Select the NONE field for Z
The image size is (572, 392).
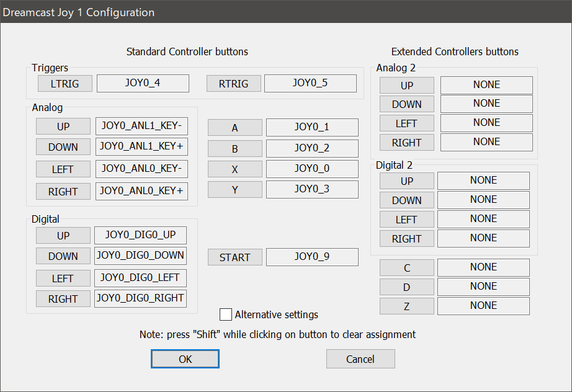point(484,306)
